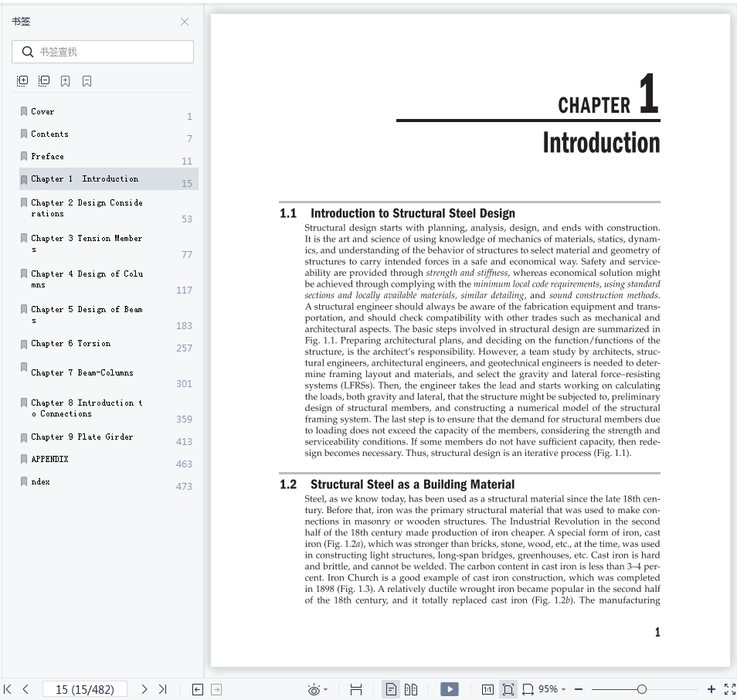Screen dimensions: 737x700
Task: Zoom in with the plus button
Action: 712,689
